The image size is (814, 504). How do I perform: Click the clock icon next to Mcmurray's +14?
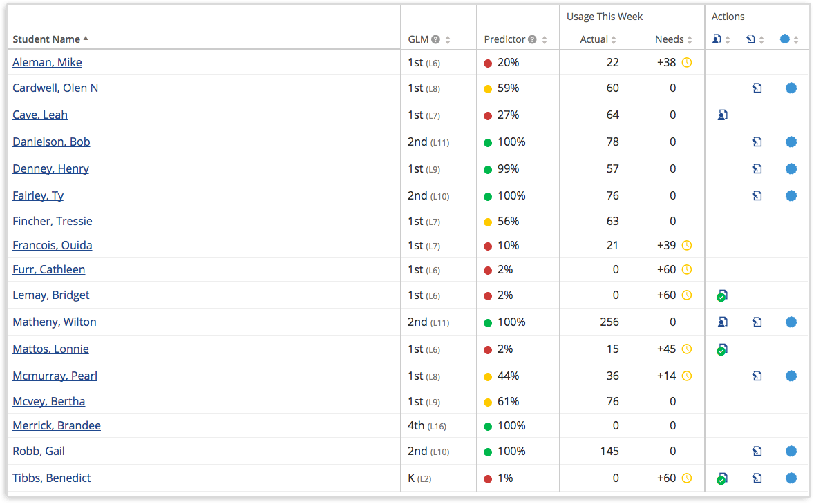(x=687, y=376)
